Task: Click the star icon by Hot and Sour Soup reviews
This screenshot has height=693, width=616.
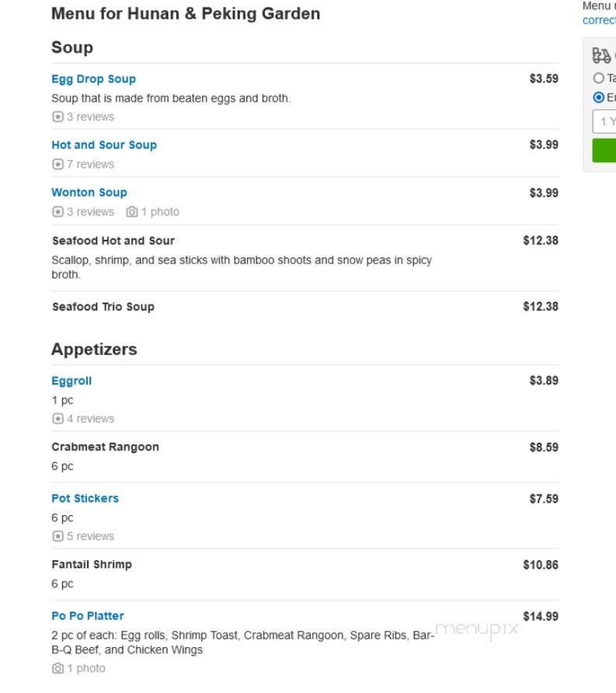Action: [57, 164]
